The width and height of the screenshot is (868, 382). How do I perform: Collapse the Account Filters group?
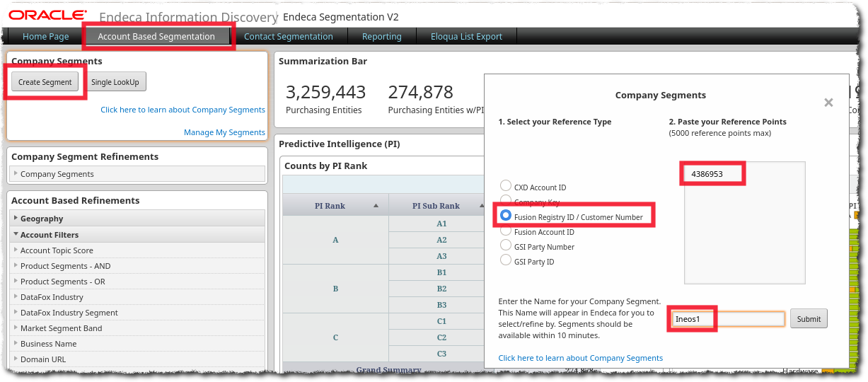[x=137, y=235]
